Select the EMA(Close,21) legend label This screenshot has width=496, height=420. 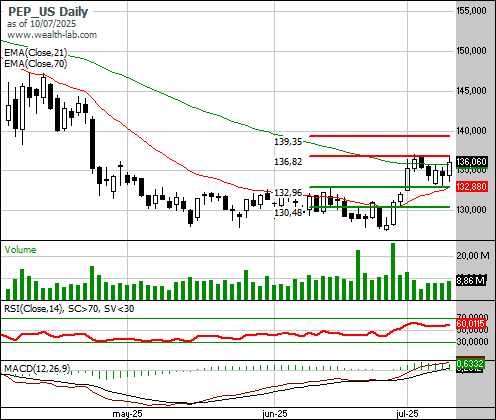coord(36,53)
